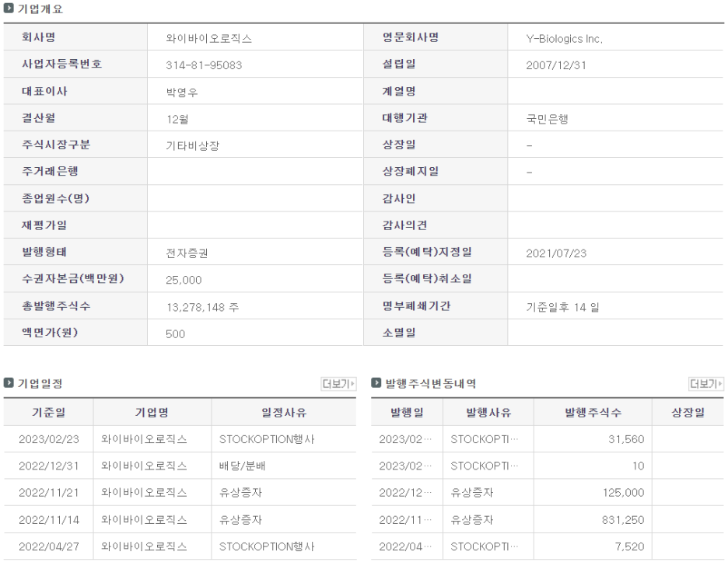Click STOCKOPTION행사 in the 2022/04/27 row
Viewport: 728px width, 562px height.
[x=267, y=546]
